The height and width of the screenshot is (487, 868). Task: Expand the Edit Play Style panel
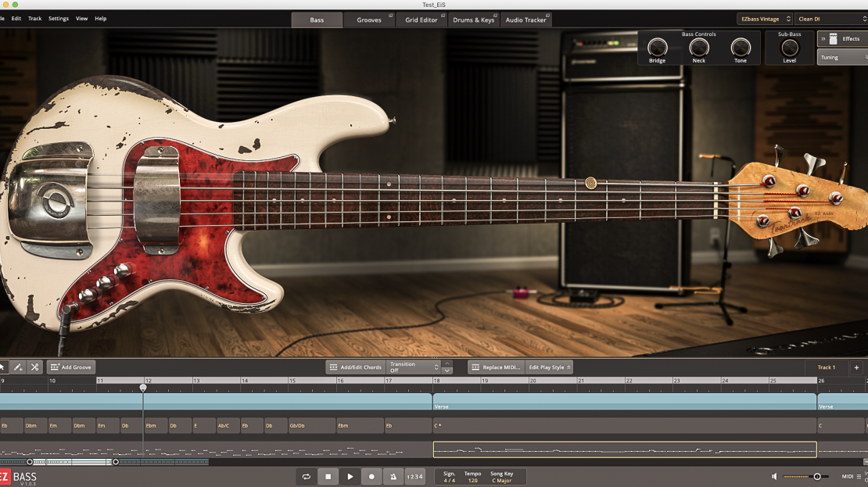point(549,367)
